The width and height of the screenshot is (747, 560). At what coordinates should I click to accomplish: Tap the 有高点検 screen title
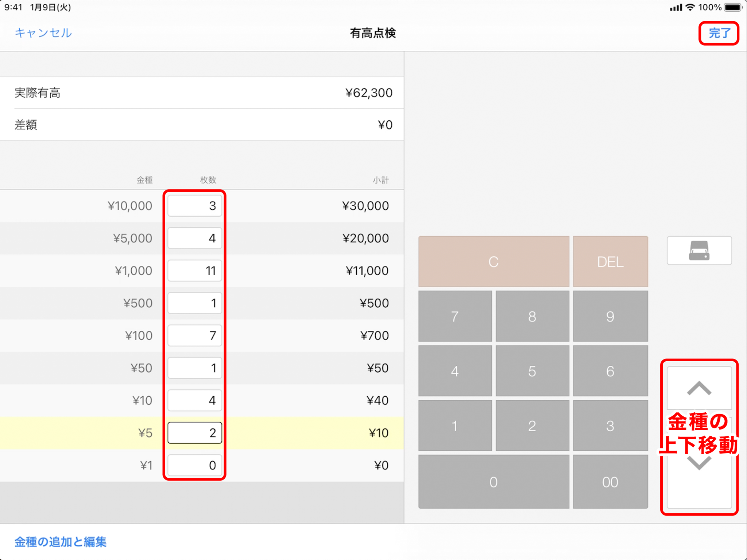(x=373, y=33)
